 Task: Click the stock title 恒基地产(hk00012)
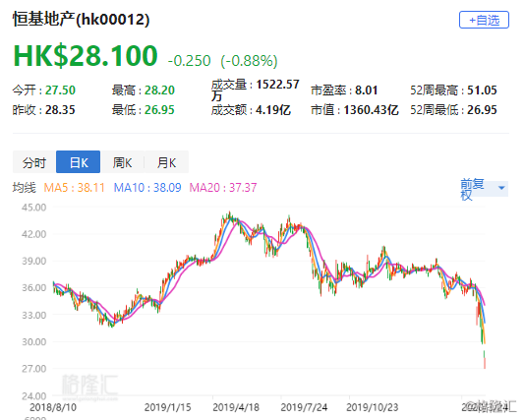click(x=81, y=19)
